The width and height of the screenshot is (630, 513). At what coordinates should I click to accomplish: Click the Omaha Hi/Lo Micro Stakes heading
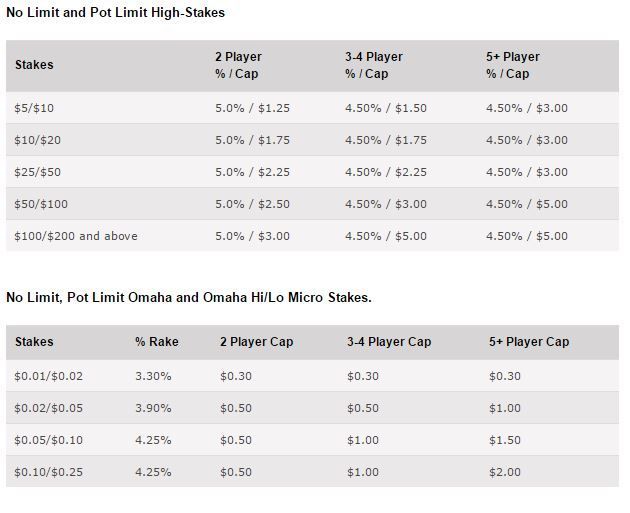[x=189, y=297]
